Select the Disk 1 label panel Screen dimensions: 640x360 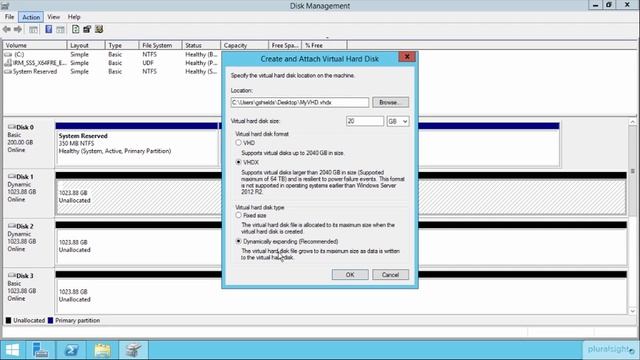tap(29, 193)
